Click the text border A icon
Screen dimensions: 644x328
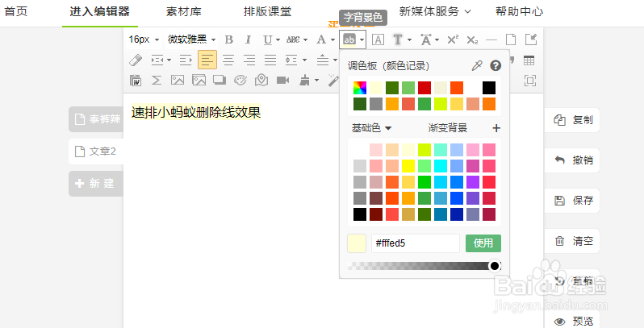tap(378, 39)
